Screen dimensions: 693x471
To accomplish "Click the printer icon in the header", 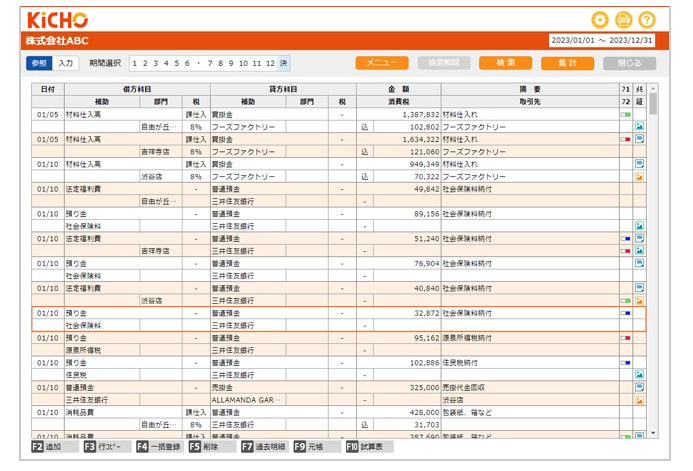I will pyautogui.click(x=623, y=19).
